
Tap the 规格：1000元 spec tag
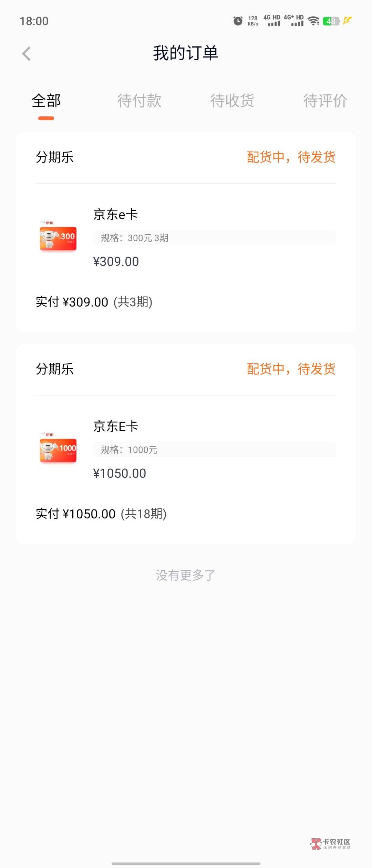129,450
